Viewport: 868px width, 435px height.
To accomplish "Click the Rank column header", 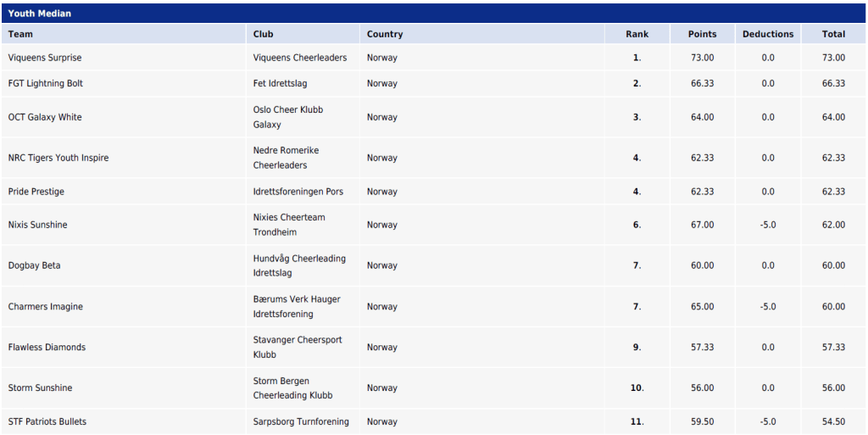I will pos(637,34).
